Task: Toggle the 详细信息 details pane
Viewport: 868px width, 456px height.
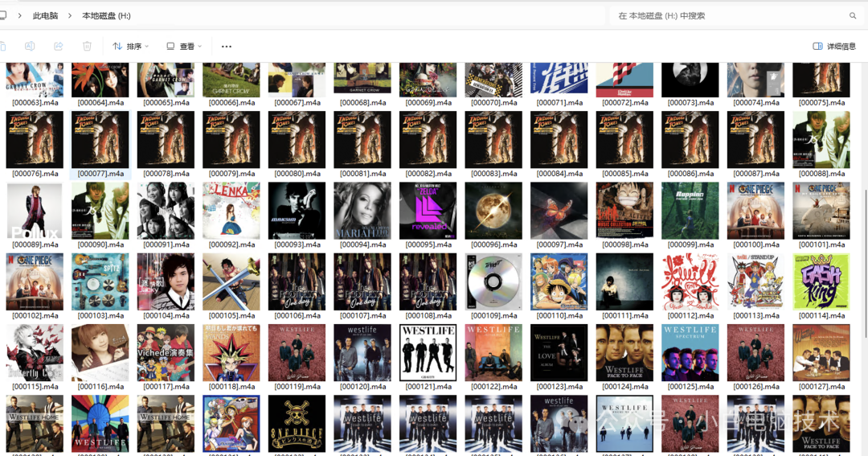Action: point(834,47)
